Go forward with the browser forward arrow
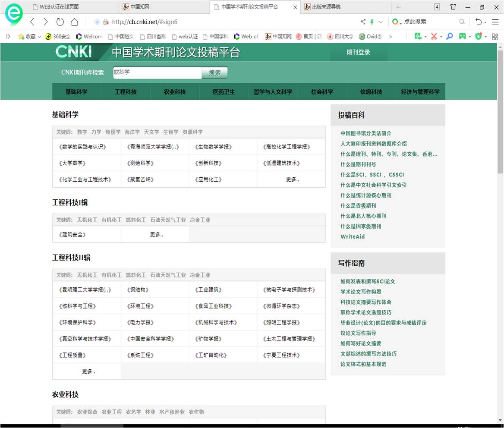This screenshot has height=428, width=504. (x=46, y=22)
